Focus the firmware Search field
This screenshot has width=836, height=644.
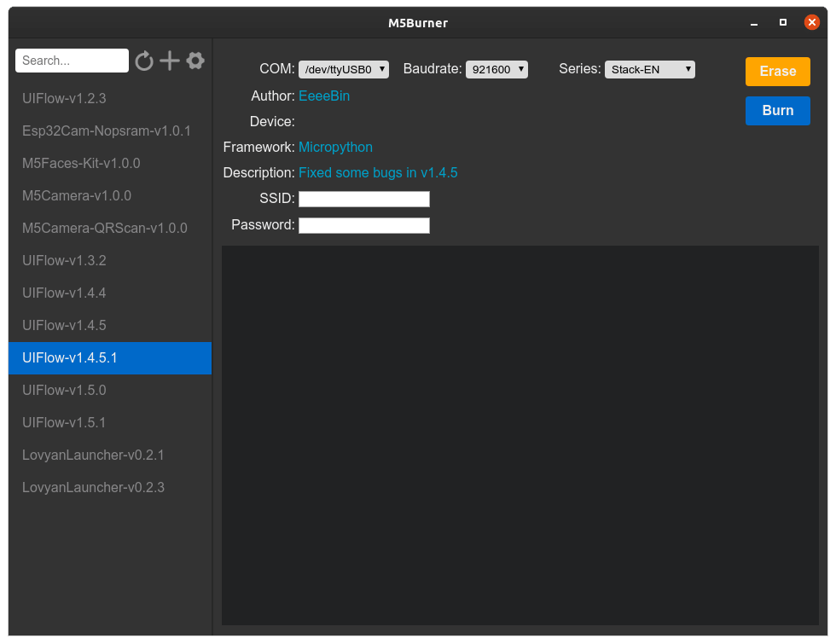click(x=72, y=61)
